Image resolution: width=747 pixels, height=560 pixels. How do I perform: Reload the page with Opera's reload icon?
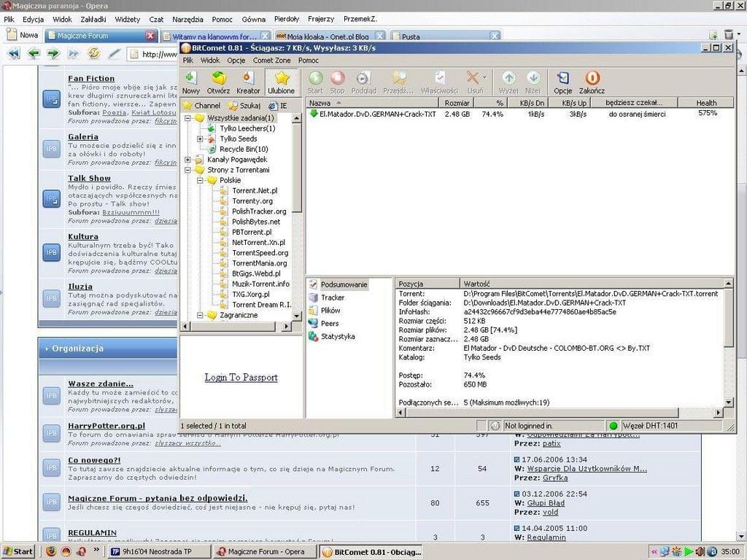93,53
